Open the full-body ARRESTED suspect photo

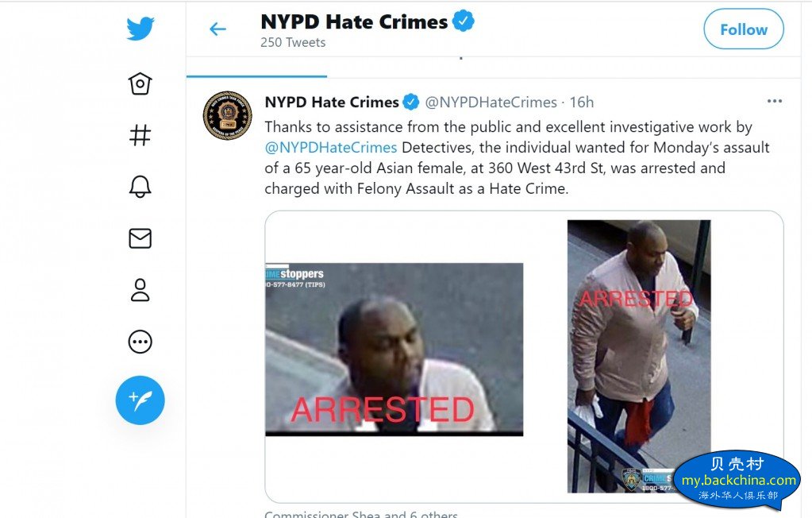pos(639,356)
